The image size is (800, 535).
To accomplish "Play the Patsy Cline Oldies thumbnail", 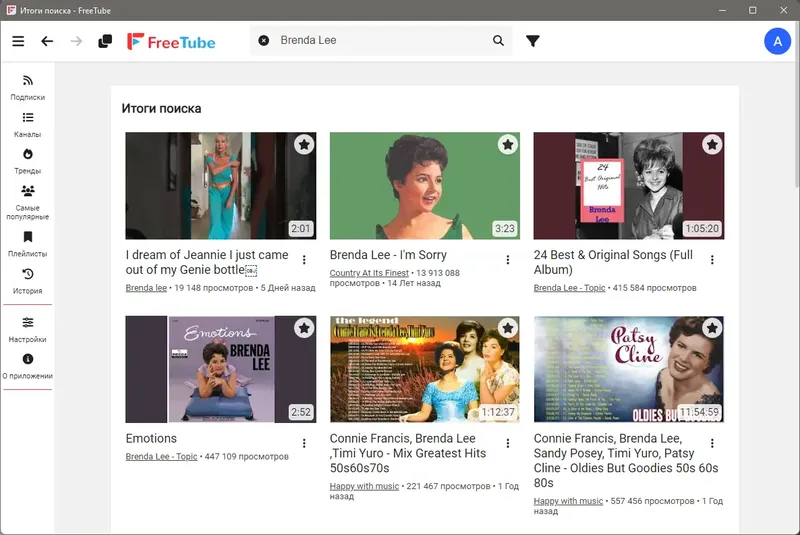I will tap(629, 369).
